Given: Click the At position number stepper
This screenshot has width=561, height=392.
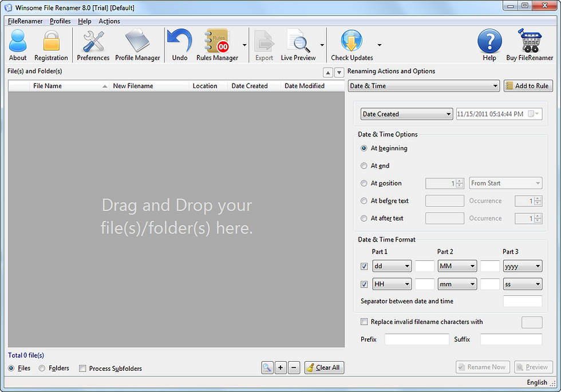Looking at the screenshot, I should point(460,183).
